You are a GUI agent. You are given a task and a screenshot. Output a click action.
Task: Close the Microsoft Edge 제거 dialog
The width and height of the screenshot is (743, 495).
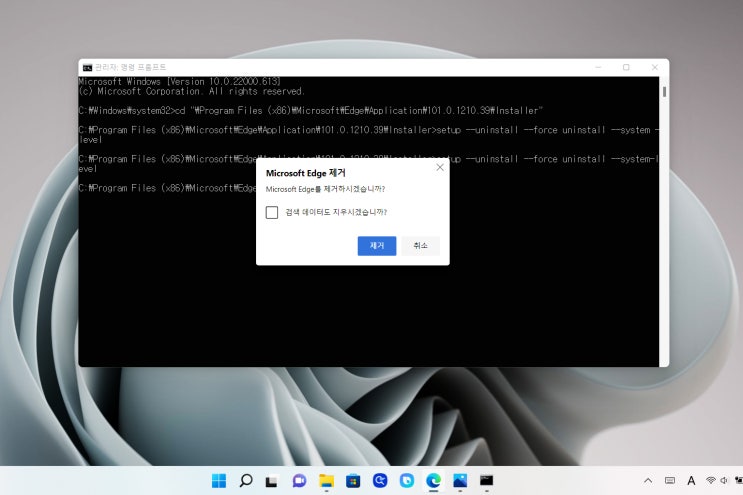tap(440, 167)
